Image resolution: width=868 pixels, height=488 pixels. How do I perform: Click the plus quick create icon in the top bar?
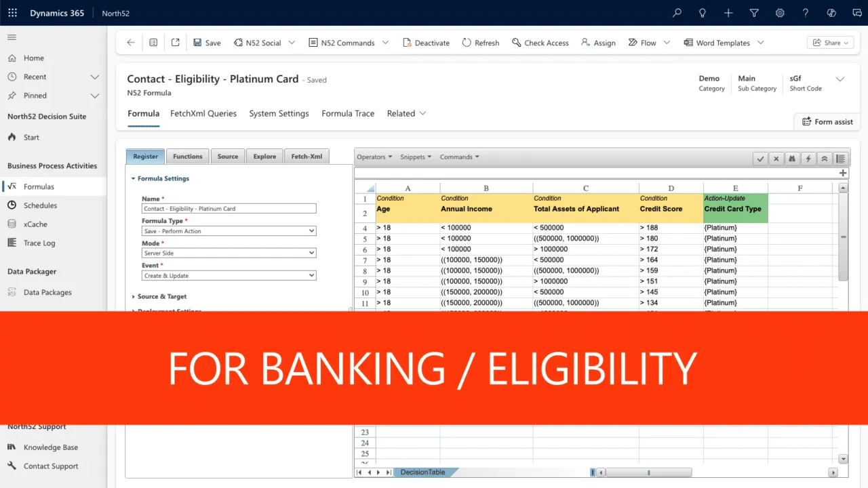pos(728,13)
